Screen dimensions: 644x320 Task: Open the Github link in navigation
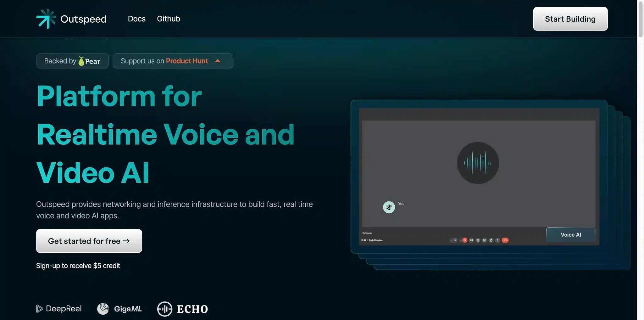pos(169,19)
